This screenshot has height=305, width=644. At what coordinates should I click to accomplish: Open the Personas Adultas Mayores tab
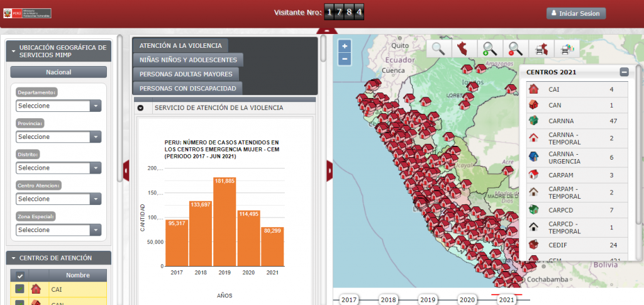187,74
